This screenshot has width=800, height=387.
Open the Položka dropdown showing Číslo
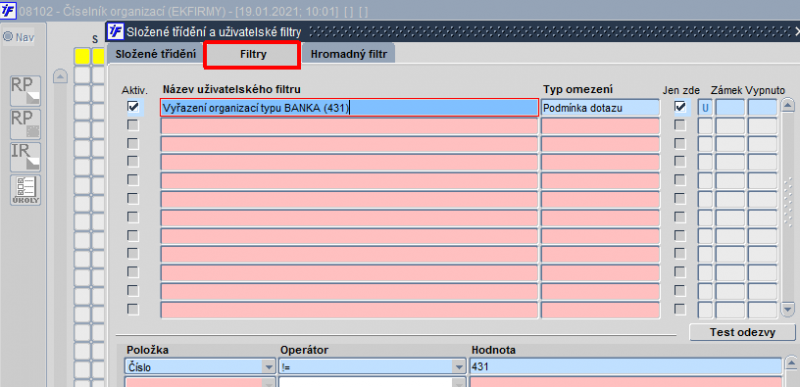pos(268,366)
